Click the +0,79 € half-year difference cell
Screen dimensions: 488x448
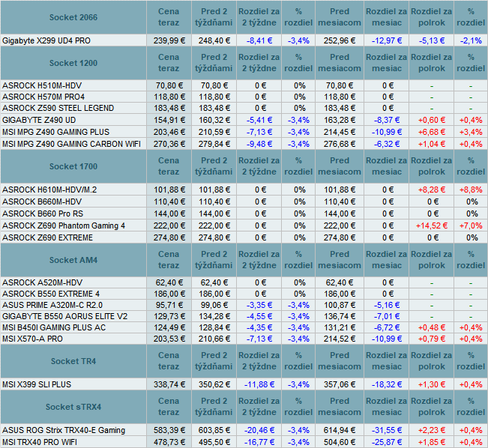[432, 339]
